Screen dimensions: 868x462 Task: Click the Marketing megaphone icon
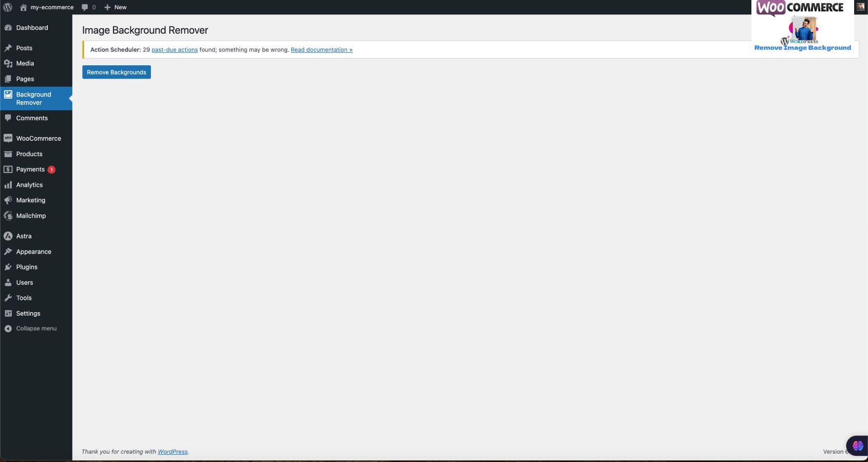coord(8,200)
